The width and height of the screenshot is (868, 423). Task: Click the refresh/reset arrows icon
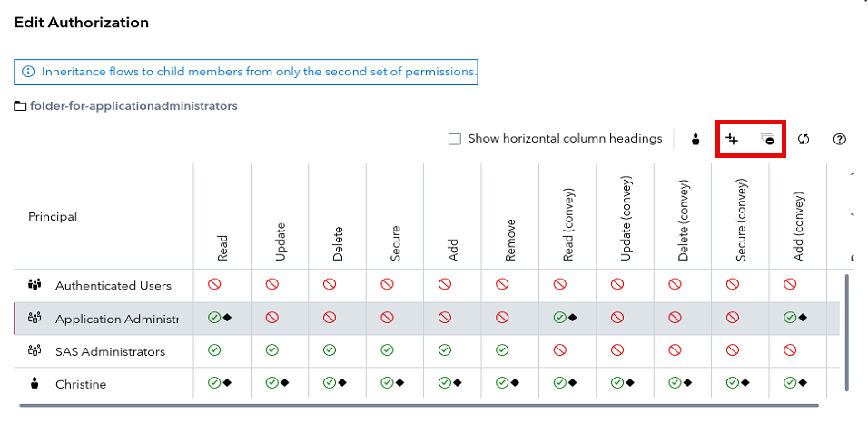pyautogui.click(x=804, y=140)
